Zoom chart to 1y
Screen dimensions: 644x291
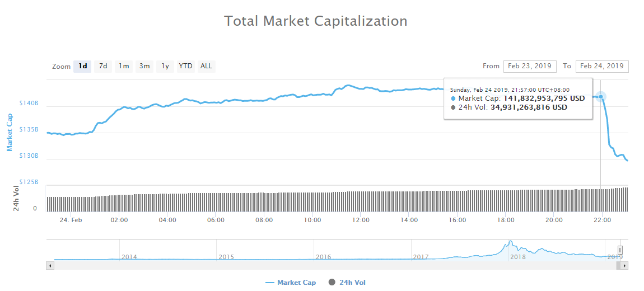[x=165, y=66]
